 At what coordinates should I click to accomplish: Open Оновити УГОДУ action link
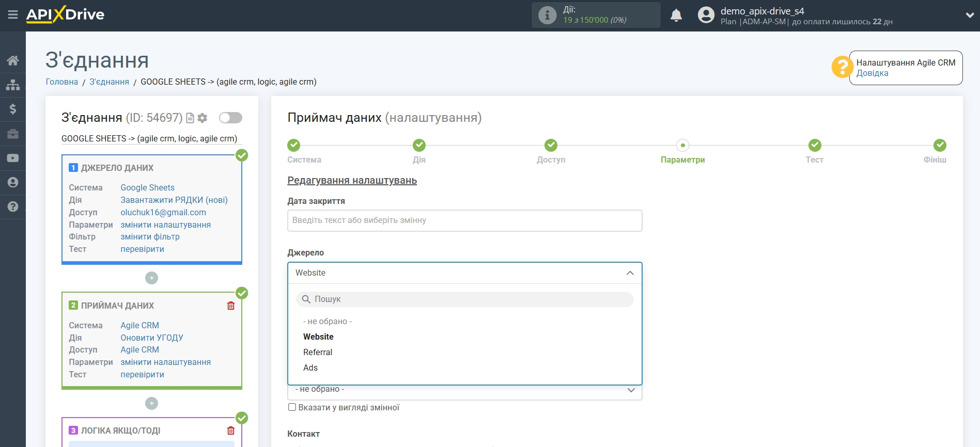152,338
